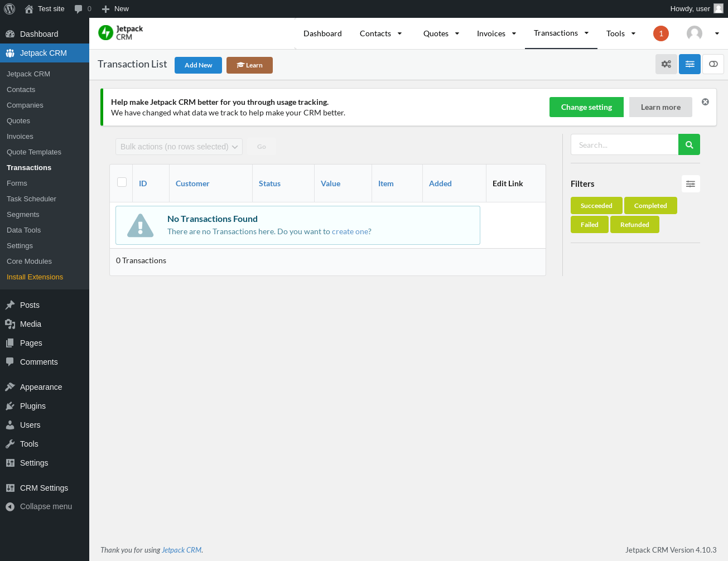This screenshot has width=728, height=561.
Task: Toggle the Refunded filter tag
Action: pyautogui.click(x=635, y=225)
